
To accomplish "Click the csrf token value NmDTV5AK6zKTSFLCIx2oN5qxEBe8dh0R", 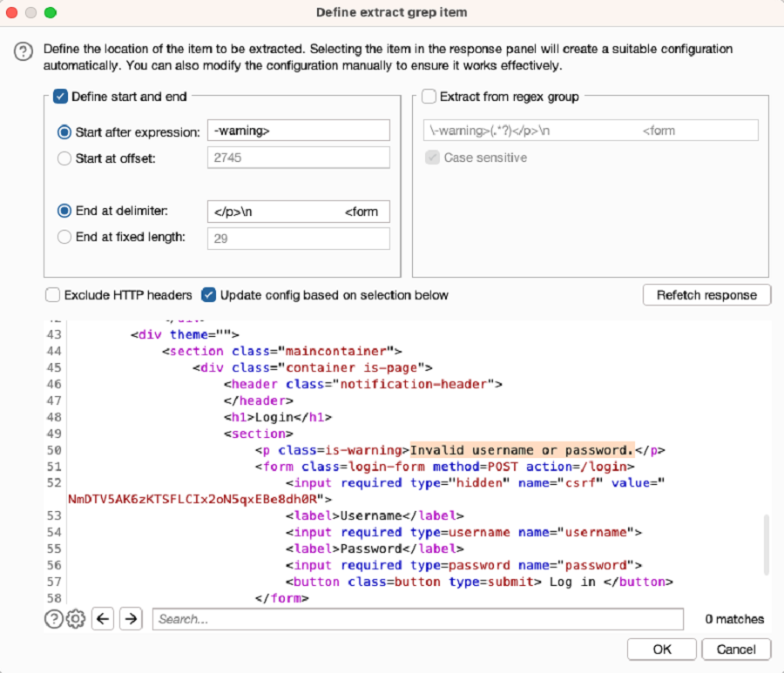I will coord(193,499).
